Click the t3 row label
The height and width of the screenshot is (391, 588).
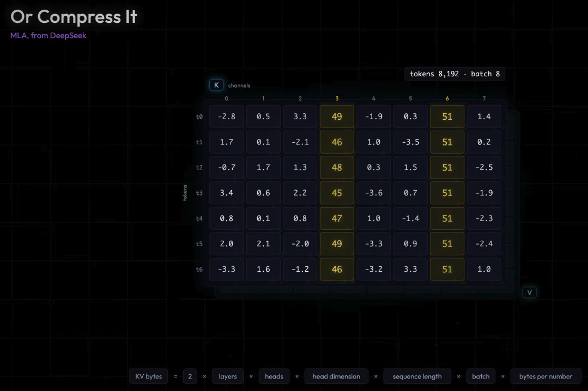tap(199, 193)
